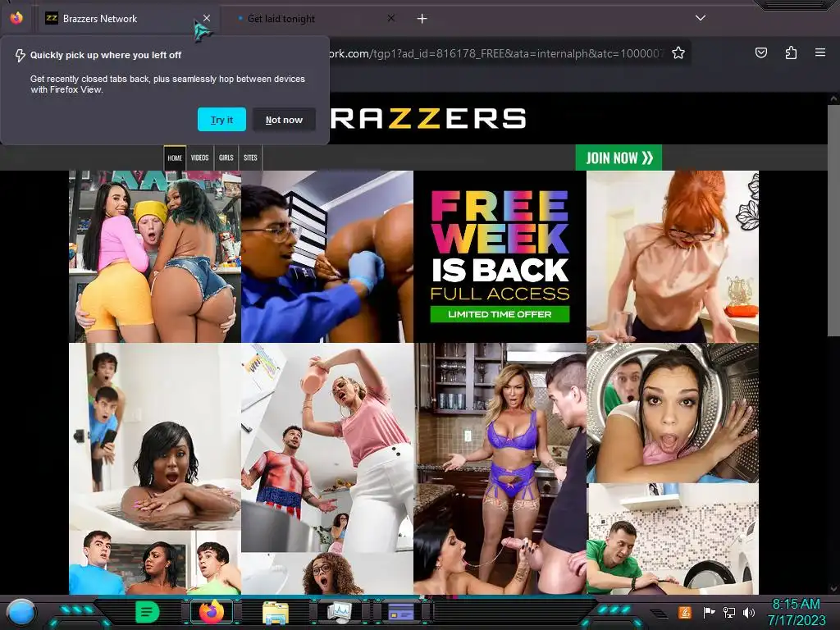Open the volume speaker tray icon
Viewport: 840px width, 630px height.
click(x=749, y=612)
